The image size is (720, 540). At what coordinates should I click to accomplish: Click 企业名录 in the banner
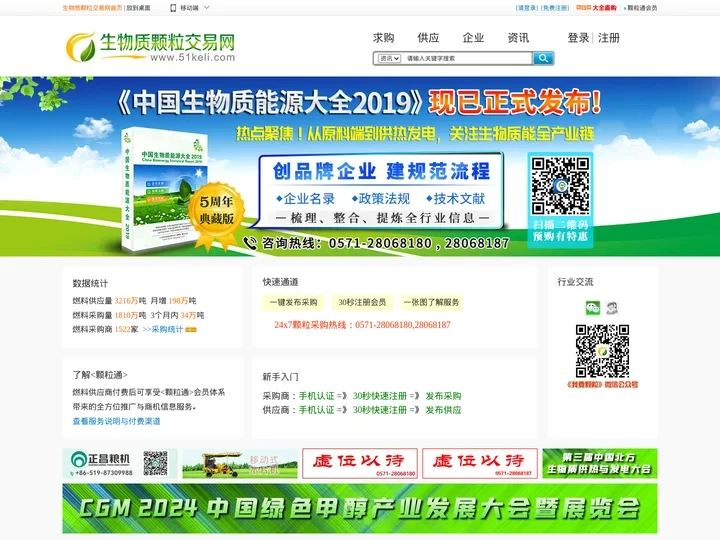[305, 199]
